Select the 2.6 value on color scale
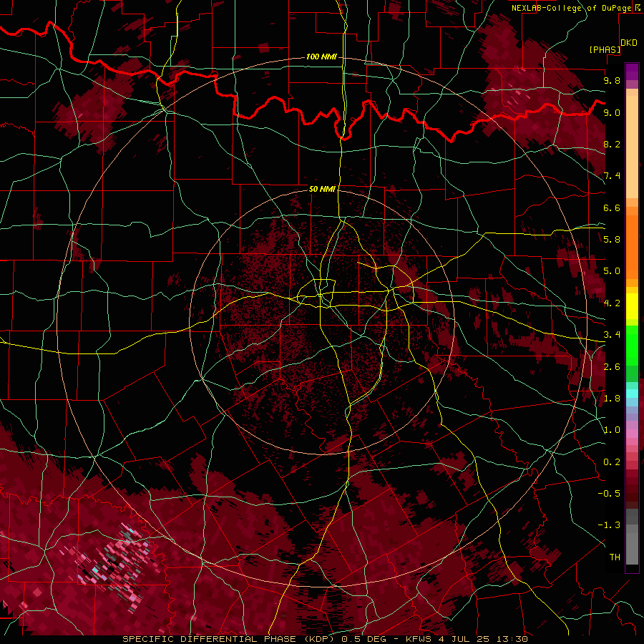 coord(612,366)
